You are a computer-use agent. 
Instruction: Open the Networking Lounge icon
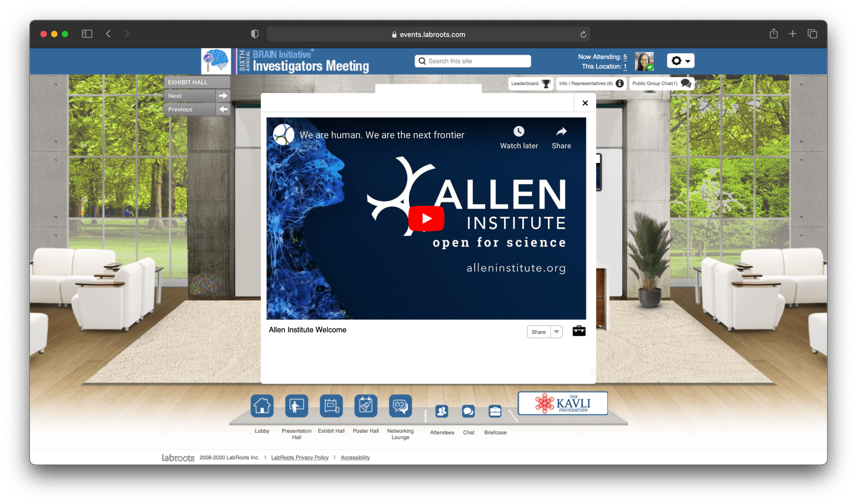click(400, 406)
